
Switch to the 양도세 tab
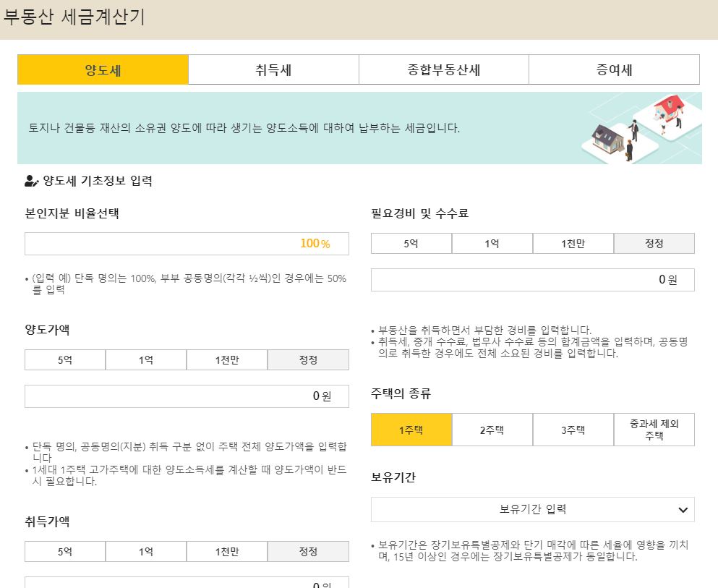tap(102, 69)
